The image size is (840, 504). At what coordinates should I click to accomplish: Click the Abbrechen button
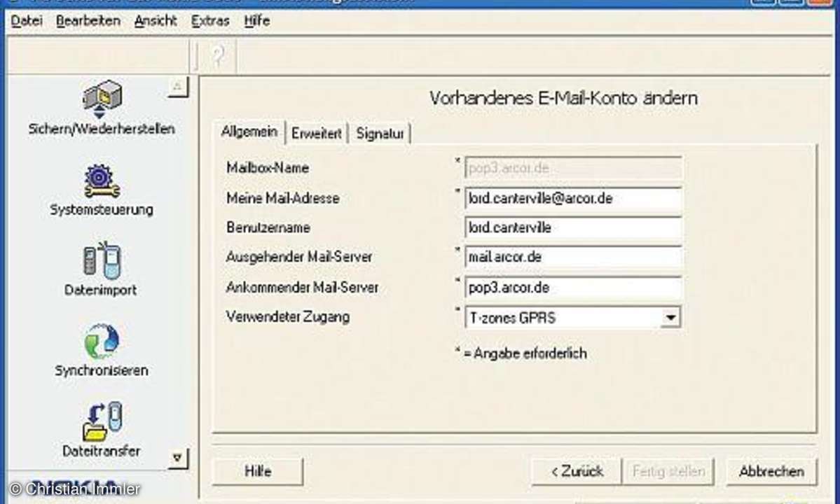[771, 471]
